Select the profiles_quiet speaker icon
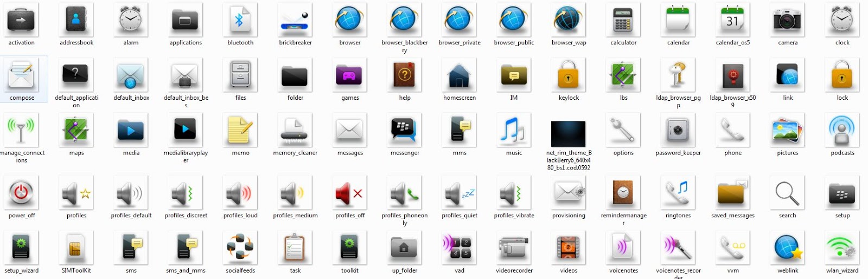Image resolution: width=868 pixels, height=279 pixels. 459,193
